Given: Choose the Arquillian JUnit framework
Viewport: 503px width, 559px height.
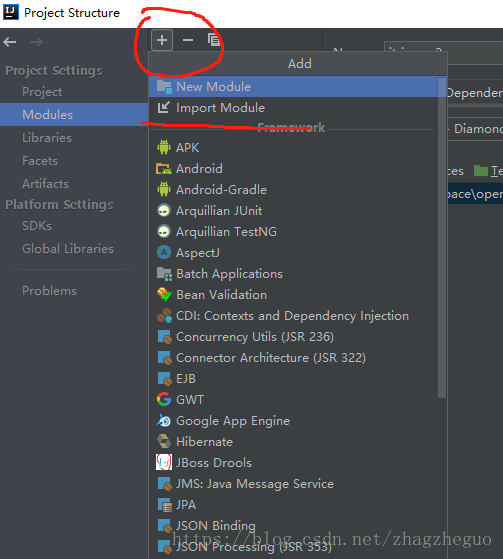Looking at the screenshot, I should click(x=294, y=210).
